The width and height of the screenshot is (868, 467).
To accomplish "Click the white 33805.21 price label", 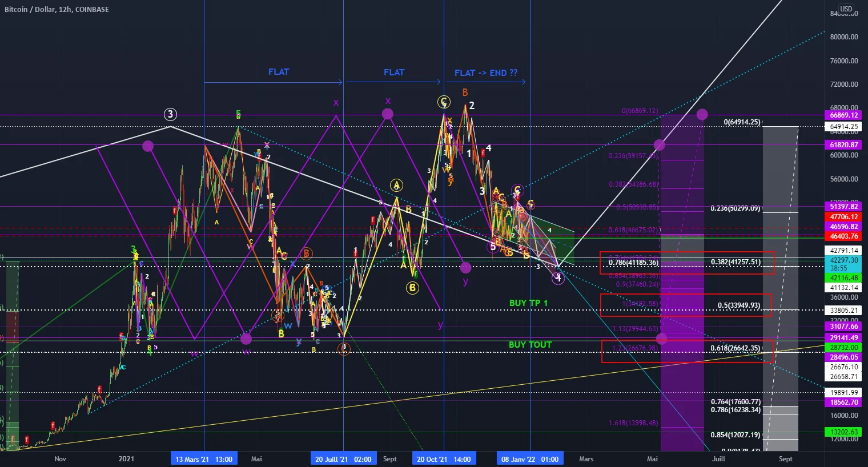I will coord(844,311).
